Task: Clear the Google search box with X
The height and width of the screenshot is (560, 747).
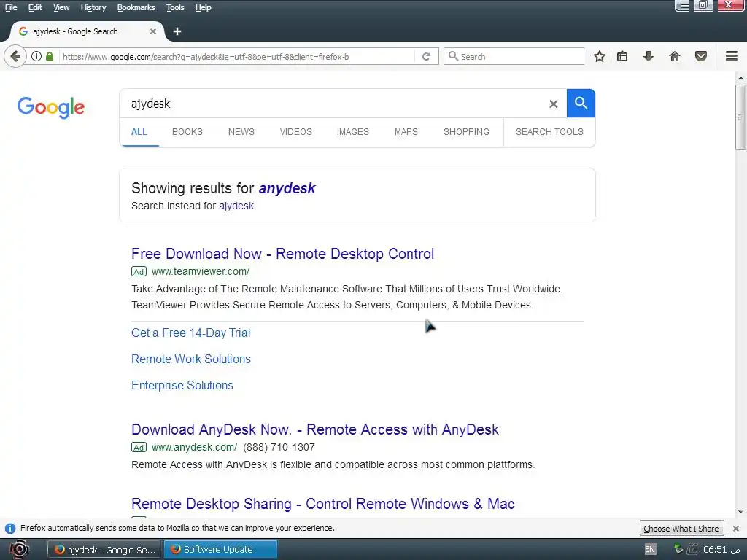Action: pyautogui.click(x=553, y=104)
